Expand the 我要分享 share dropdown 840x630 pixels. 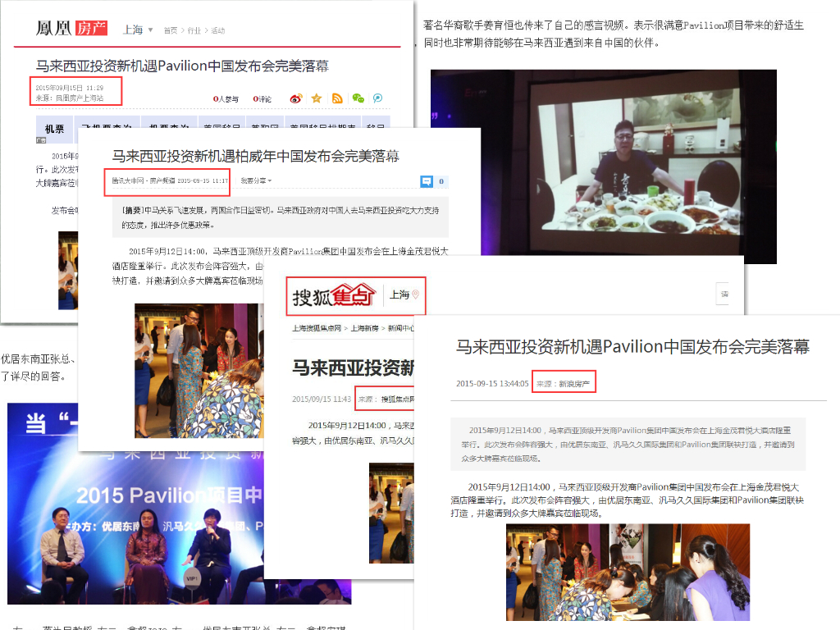coord(256,181)
